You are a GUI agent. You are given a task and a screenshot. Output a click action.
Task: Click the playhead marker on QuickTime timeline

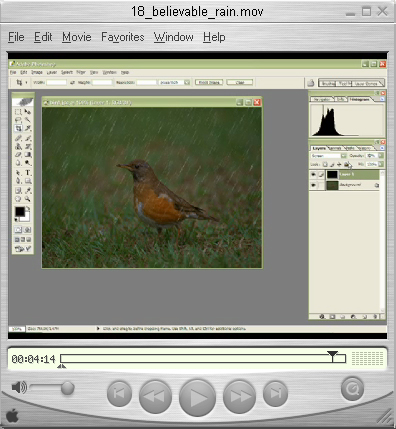[332, 356]
